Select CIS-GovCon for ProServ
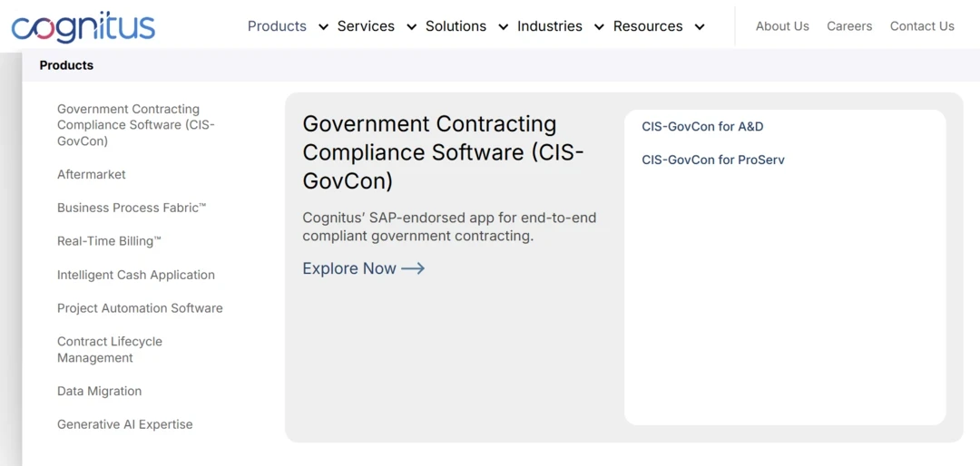Viewport: 980px width, 466px height. click(x=713, y=160)
